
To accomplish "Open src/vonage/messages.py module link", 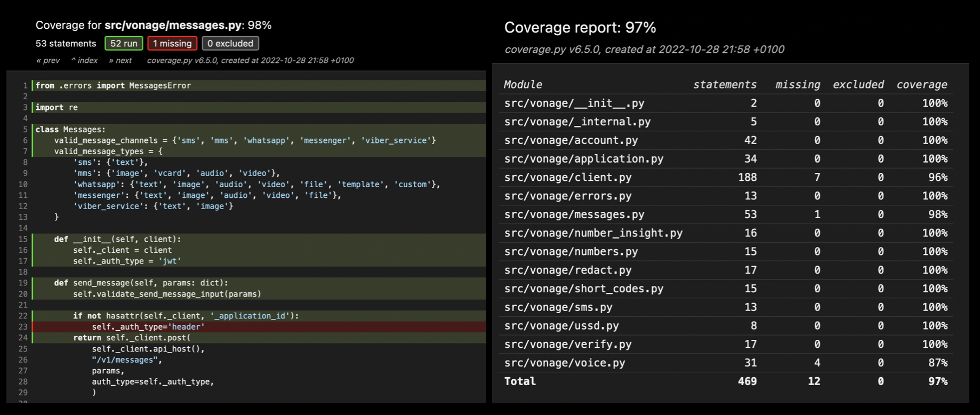I will point(574,214).
